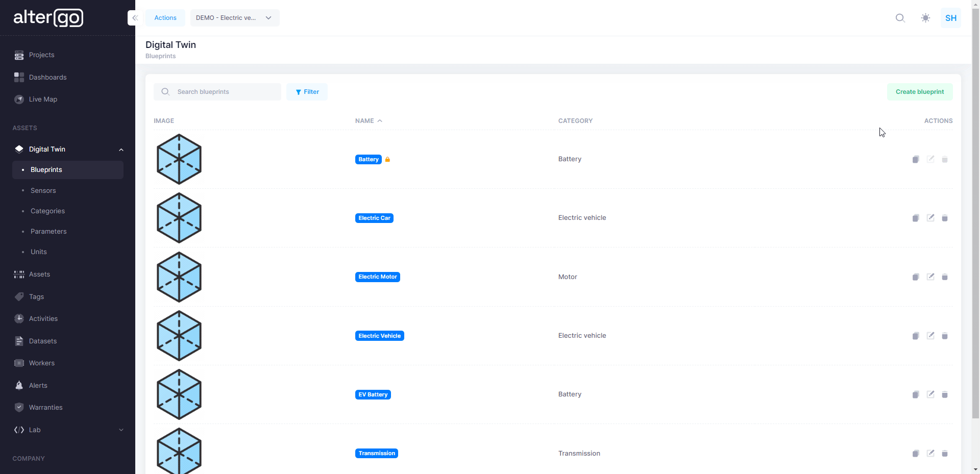Open Sensors in the sidebar
The image size is (980, 474).
[x=43, y=190]
